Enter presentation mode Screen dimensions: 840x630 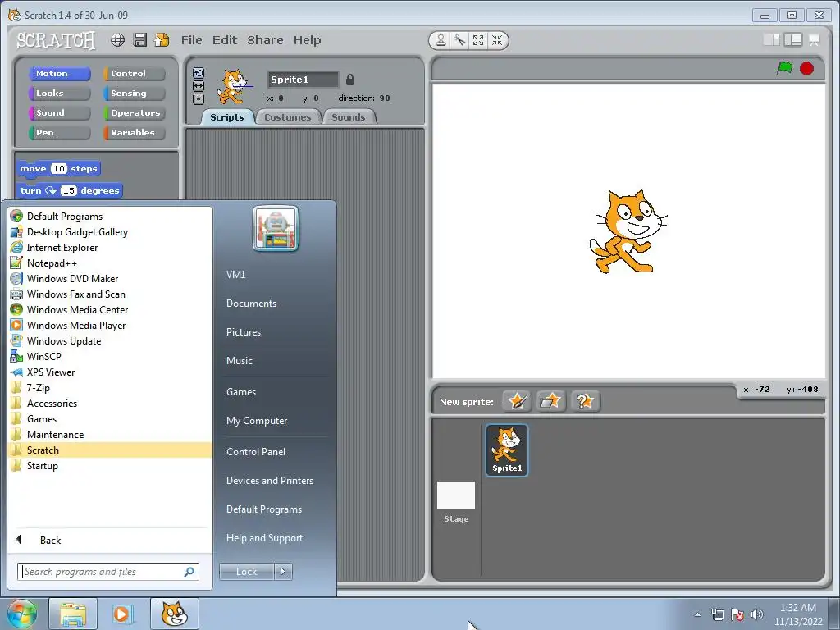814,39
